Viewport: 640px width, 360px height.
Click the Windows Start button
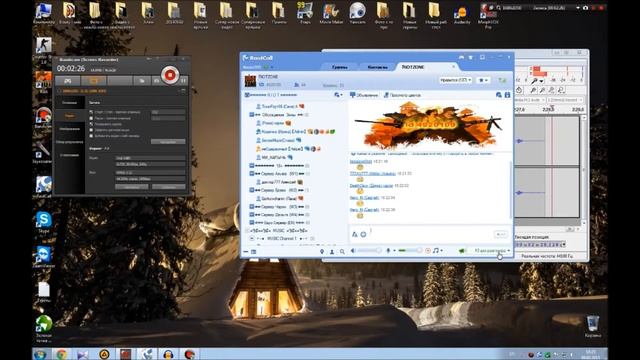[x=40, y=354]
